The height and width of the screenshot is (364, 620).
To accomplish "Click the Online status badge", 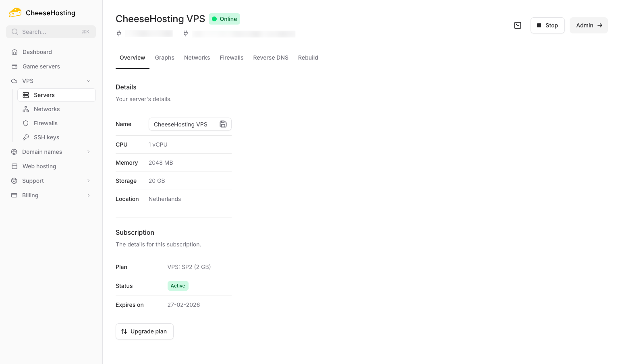I will tap(224, 19).
